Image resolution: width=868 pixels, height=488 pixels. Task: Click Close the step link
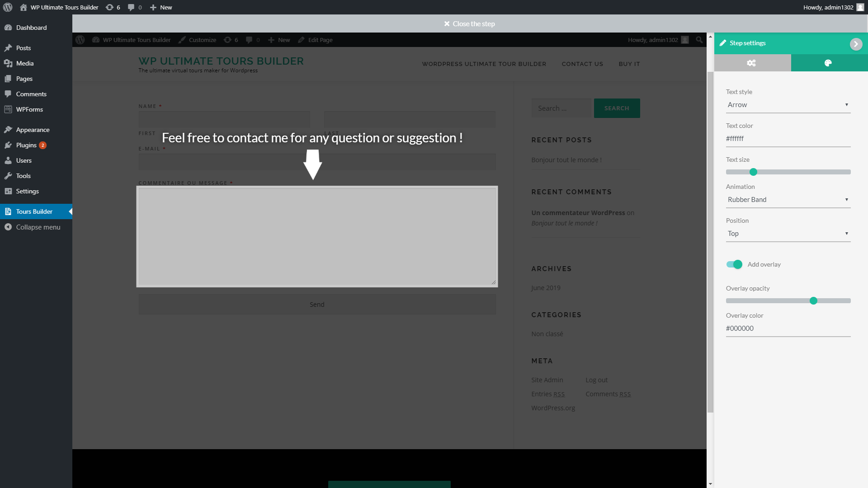470,24
